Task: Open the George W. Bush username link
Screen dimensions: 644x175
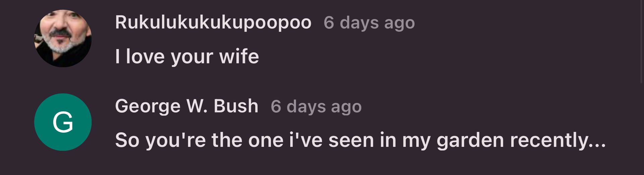Action: tap(187, 106)
